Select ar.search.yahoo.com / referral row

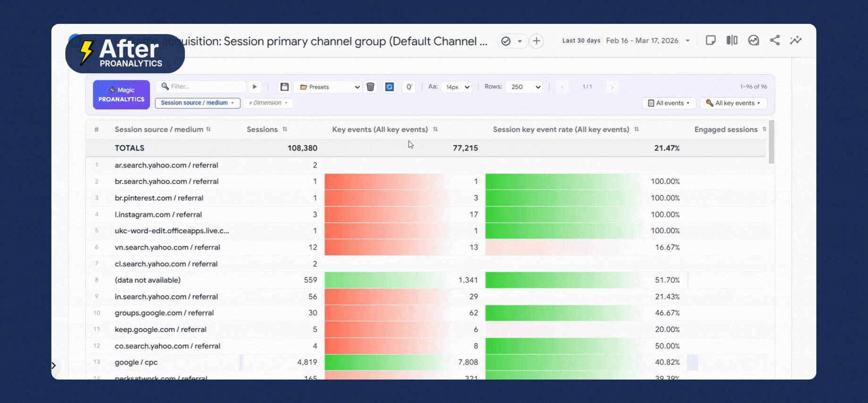click(x=426, y=165)
